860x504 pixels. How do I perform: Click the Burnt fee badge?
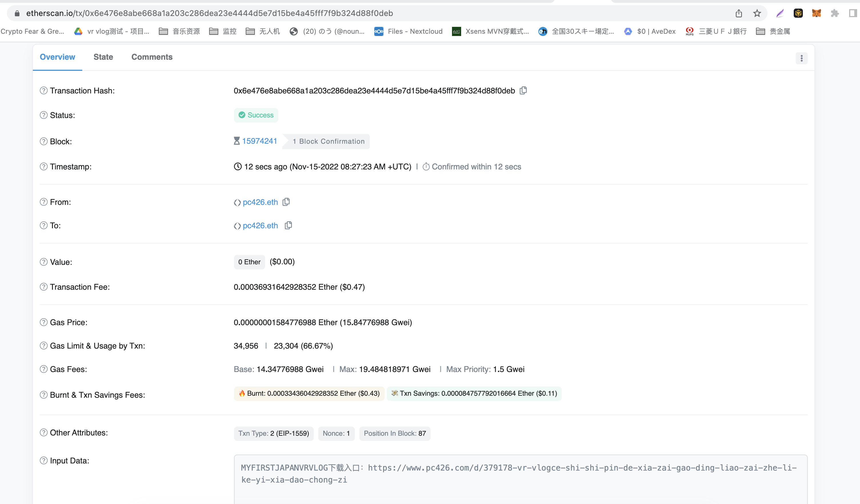[309, 393]
